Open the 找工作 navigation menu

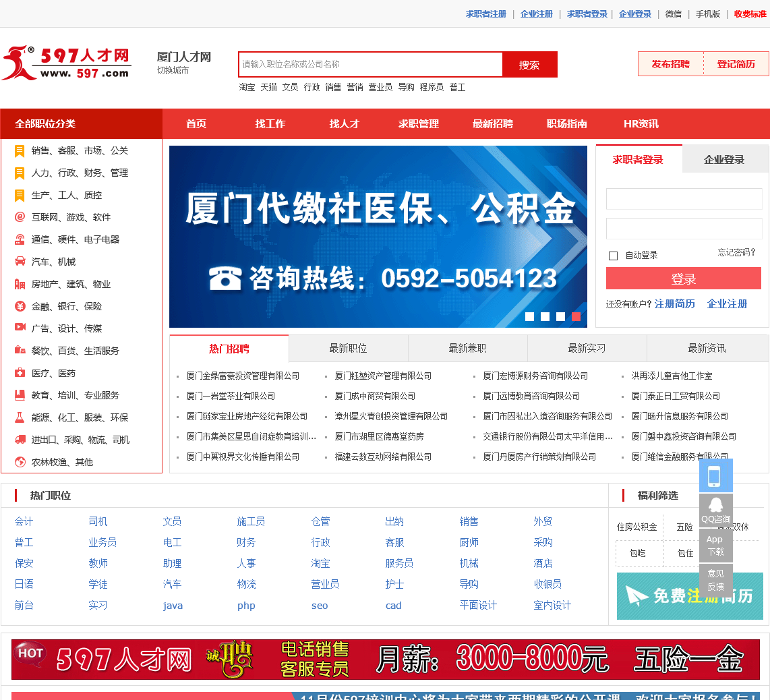tap(270, 124)
